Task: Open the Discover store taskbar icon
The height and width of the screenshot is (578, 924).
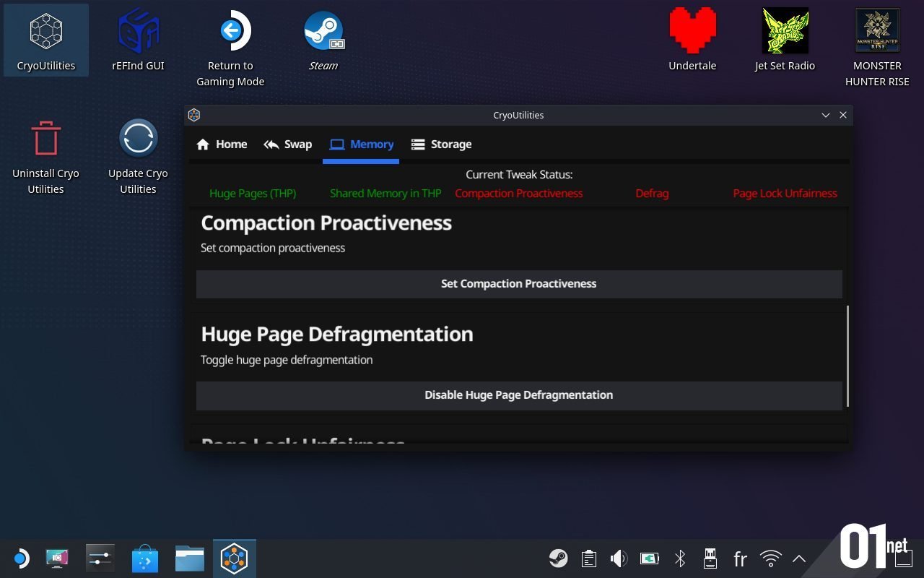Action: click(145, 558)
